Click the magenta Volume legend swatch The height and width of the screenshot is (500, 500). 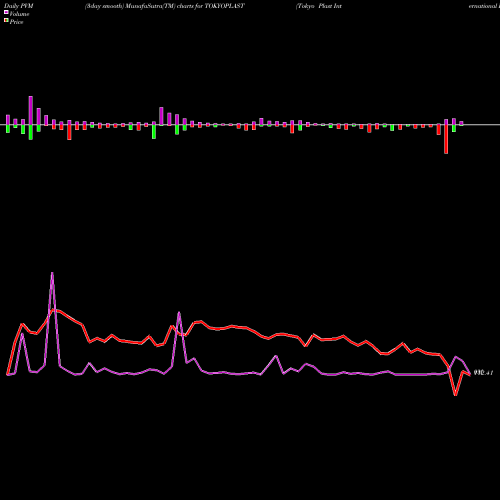(6, 12)
